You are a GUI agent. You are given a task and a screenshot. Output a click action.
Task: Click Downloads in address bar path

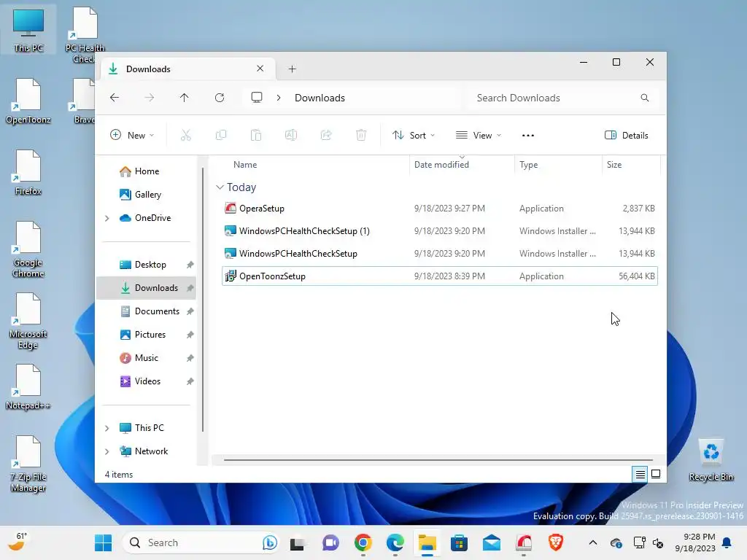tap(320, 98)
